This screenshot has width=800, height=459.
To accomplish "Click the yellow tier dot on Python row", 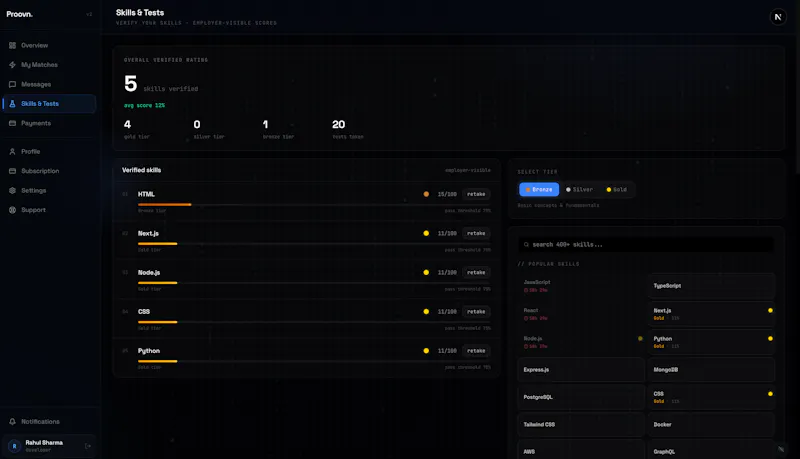I will pyautogui.click(x=426, y=350).
